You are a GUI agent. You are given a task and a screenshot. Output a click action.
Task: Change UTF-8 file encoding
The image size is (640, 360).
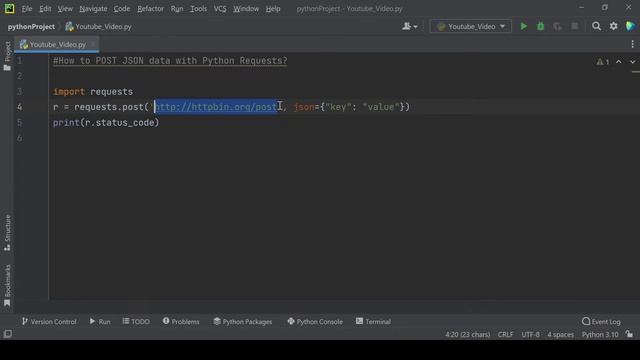(530, 334)
